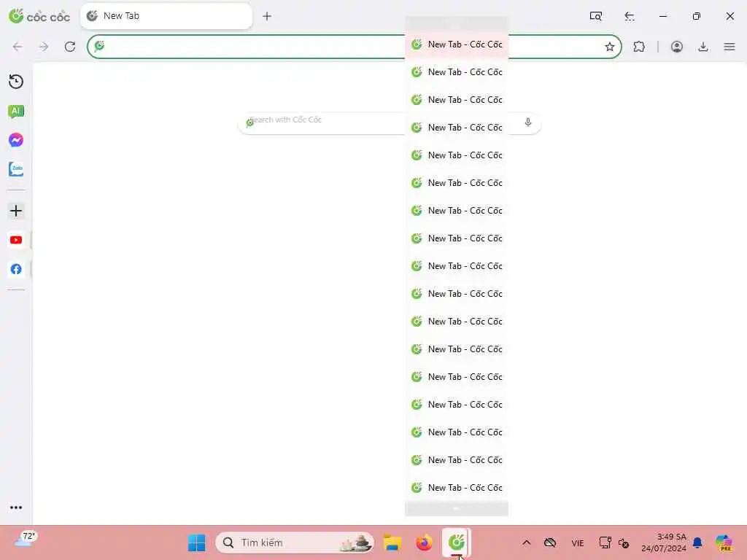Go back with the back arrow

click(18, 47)
